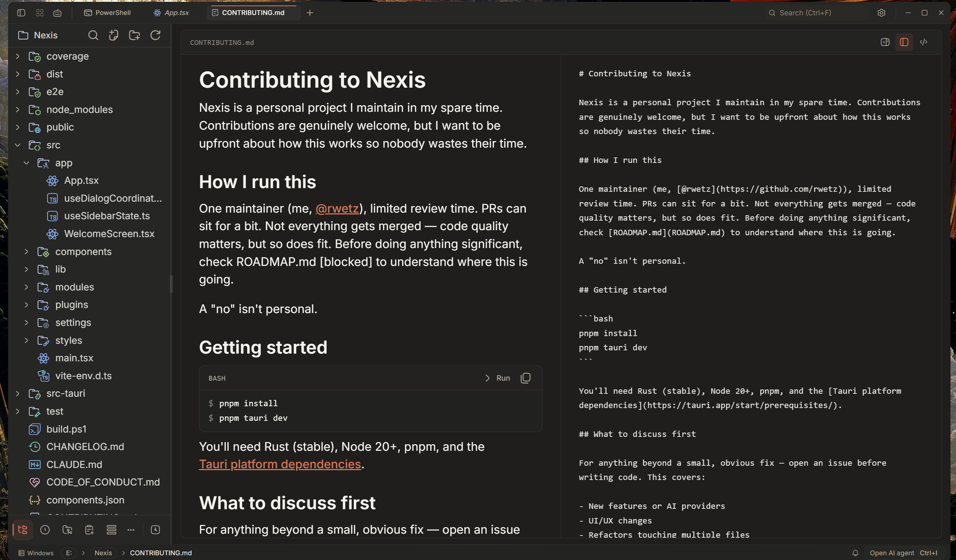Expand the settings folder
Screen dimensions: 956x560
pos(26,323)
